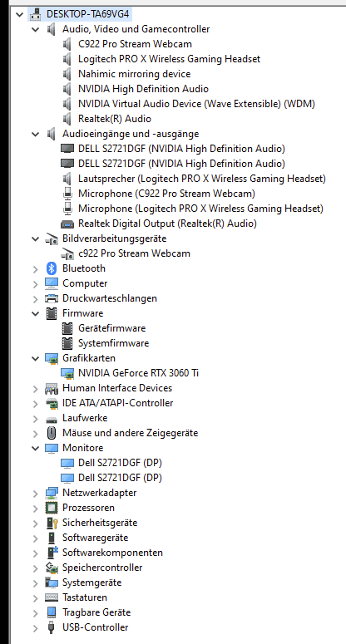Image resolution: width=346 pixels, height=644 pixels.
Task: Click the IDE ATA/ATAPI-Controller icon
Action: click(52, 403)
